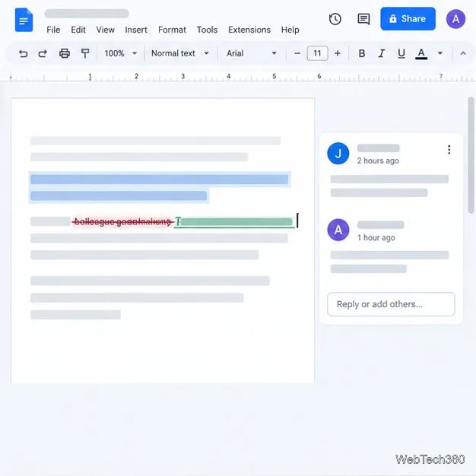476x476 pixels.
Task: Click the red struck-through suggested deletion
Action: pyautogui.click(x=122, y=222)
